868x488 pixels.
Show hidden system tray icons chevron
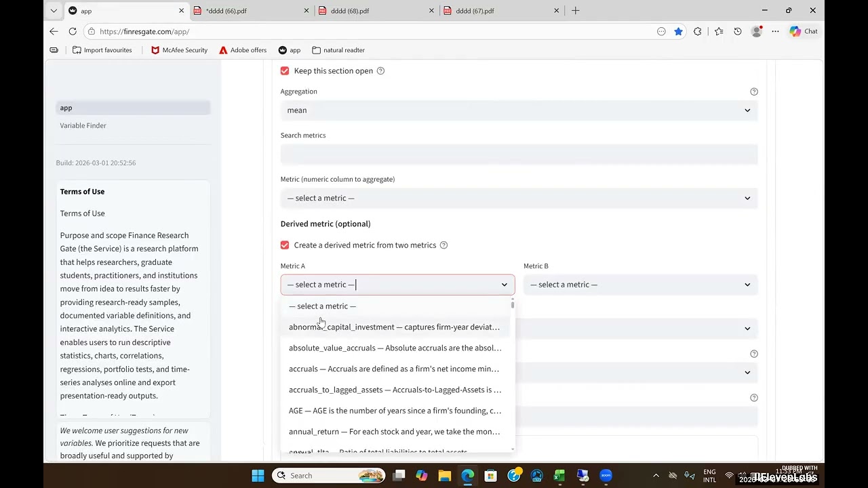pos(656,475)
